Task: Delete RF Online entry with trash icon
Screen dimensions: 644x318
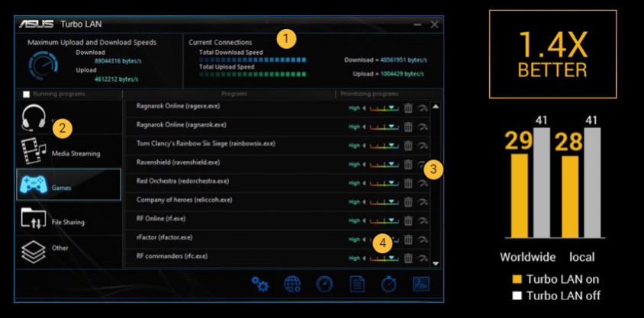Action: (x=407, y=220)
